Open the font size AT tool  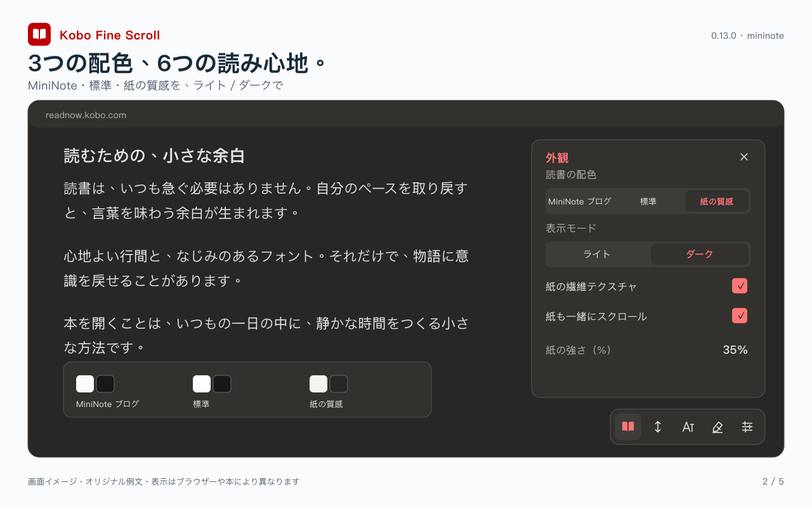coord(688,427)
